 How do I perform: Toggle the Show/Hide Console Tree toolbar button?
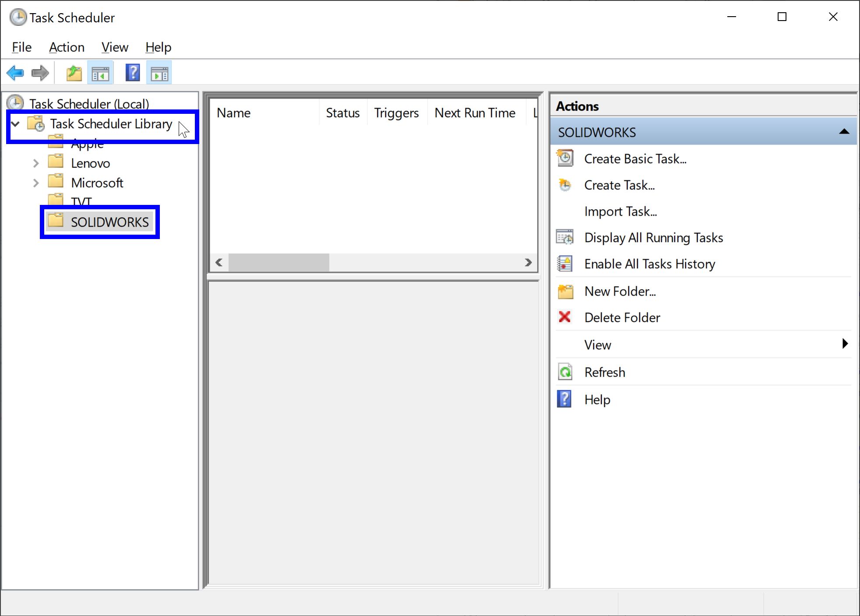point(100,73)
